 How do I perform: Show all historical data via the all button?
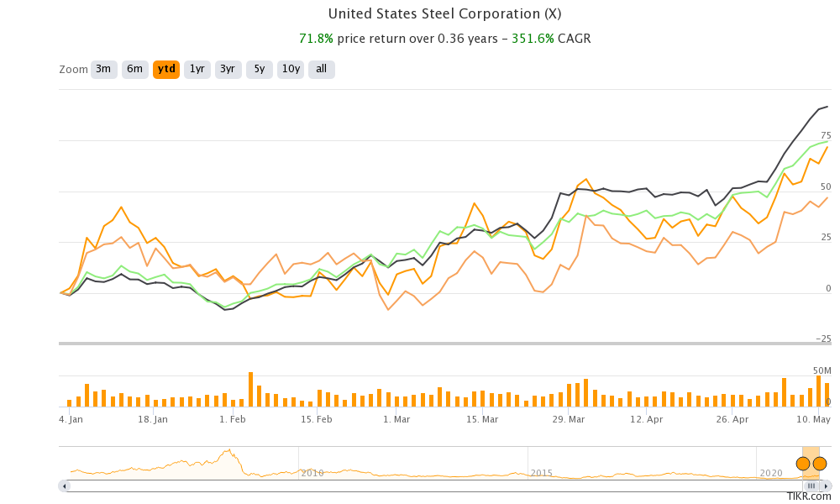tap(321, 69)
